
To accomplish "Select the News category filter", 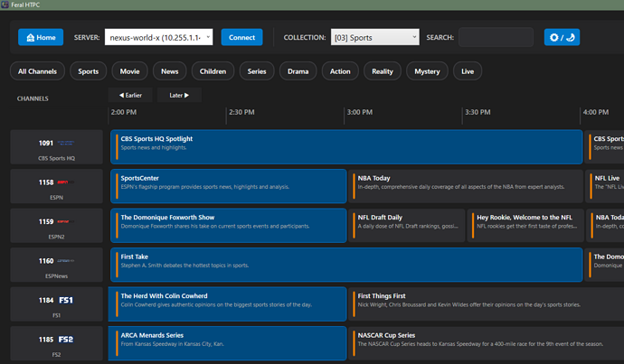I will [x=169, y=71].
